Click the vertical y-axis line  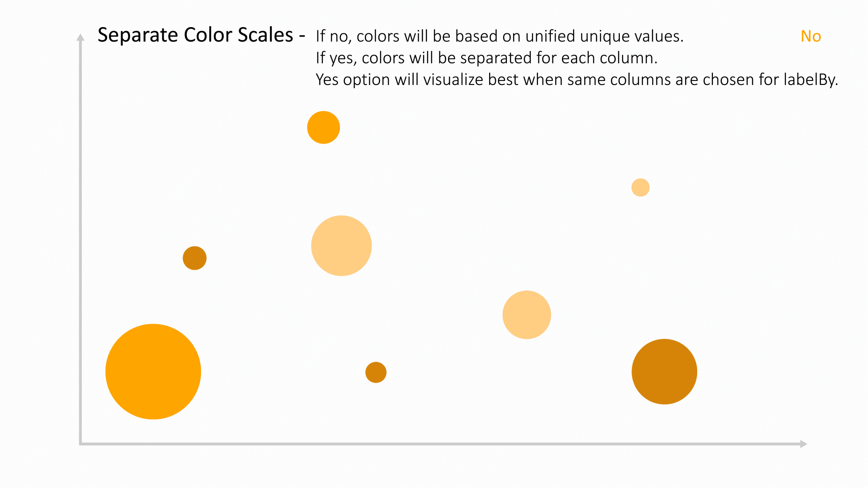pyautogui.click(x=80, y=242)
